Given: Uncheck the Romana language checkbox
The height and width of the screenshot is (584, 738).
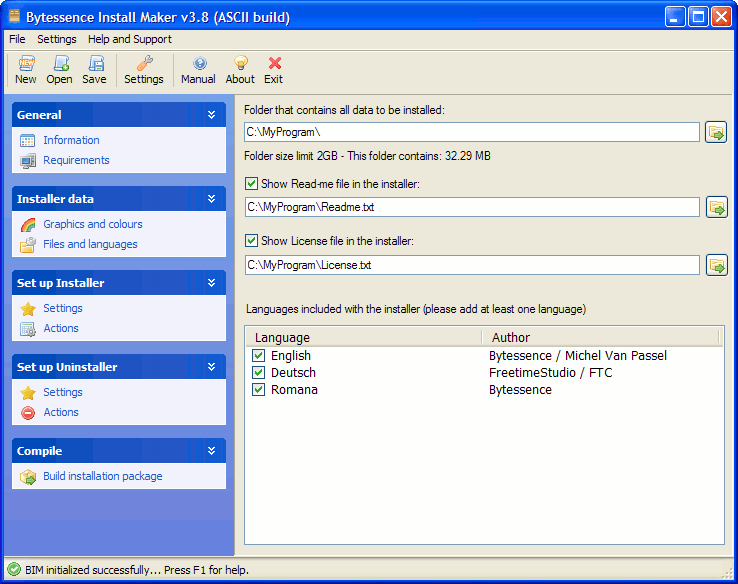Looking at the screenshot, I should coord(258,390).
